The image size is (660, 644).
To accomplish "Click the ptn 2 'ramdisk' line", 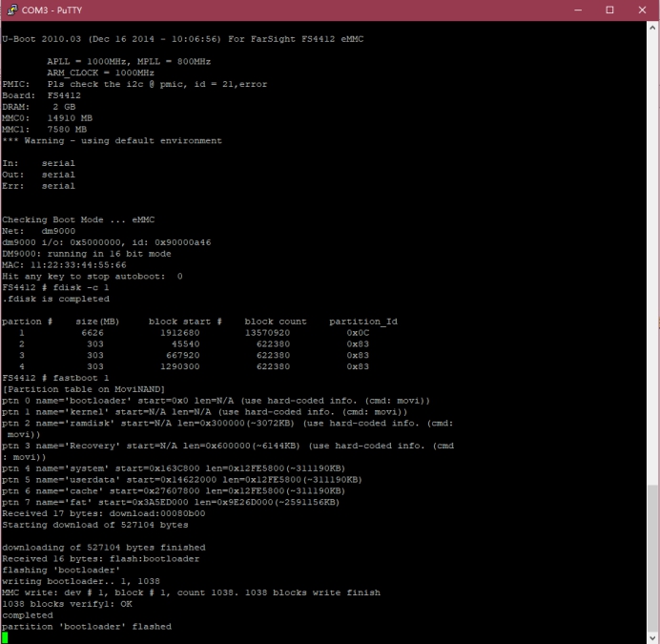I will pyautogui.click(x=228, y=429).
